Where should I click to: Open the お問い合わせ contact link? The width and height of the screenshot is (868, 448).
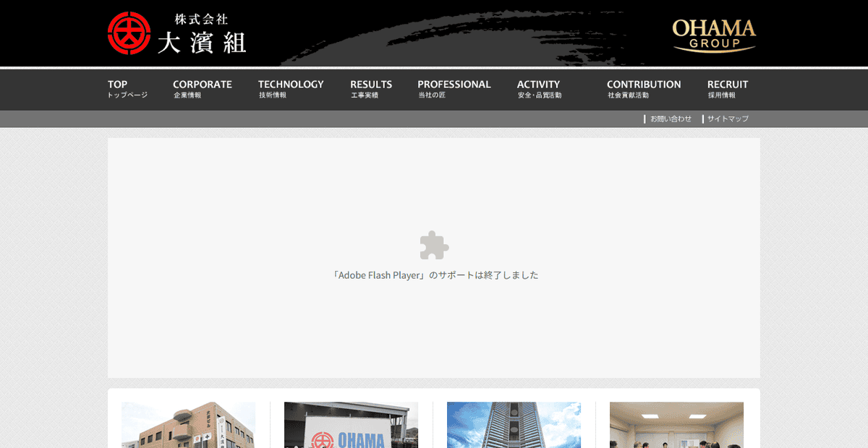670,119
